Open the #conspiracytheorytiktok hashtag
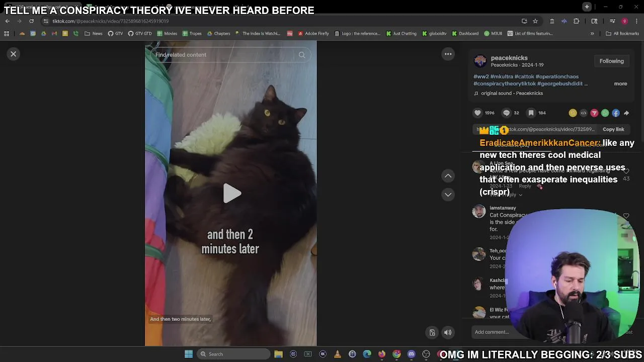Viewport: 644px width, 362px height. 505,84
